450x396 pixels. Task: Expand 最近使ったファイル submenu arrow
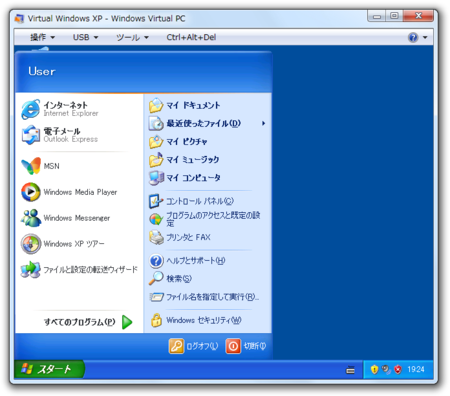pyautogui.click(x=263, y=123)
